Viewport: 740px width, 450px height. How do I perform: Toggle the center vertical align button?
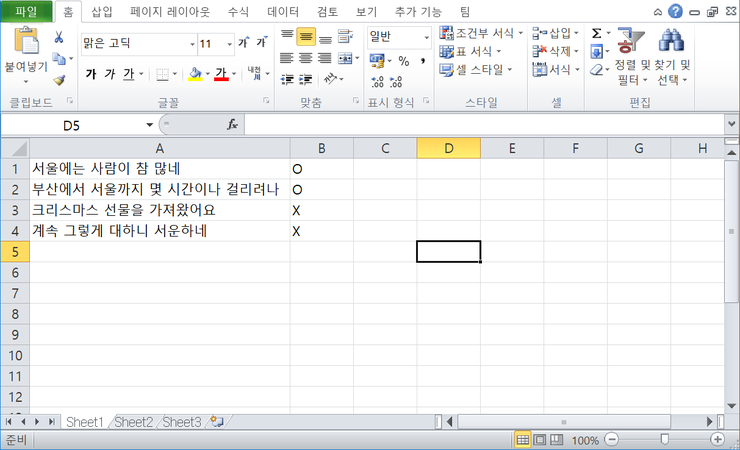point(306,37)
